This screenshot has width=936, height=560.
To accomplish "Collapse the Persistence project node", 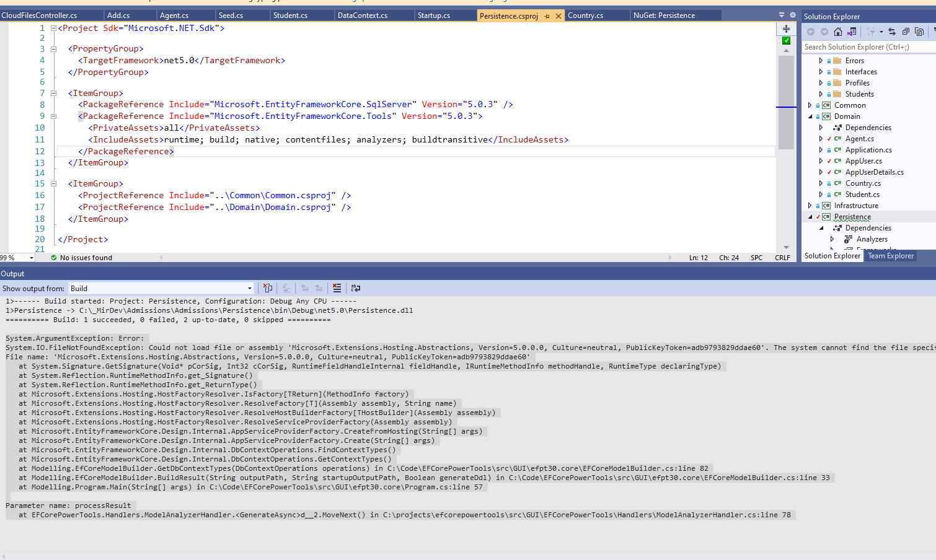I will [x=810, y=216].
